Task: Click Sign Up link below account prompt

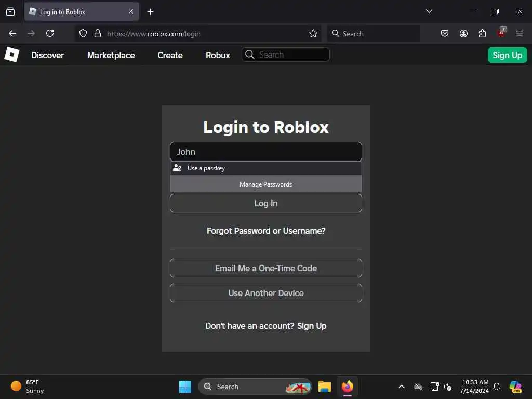Action: (x=312, y=326)
